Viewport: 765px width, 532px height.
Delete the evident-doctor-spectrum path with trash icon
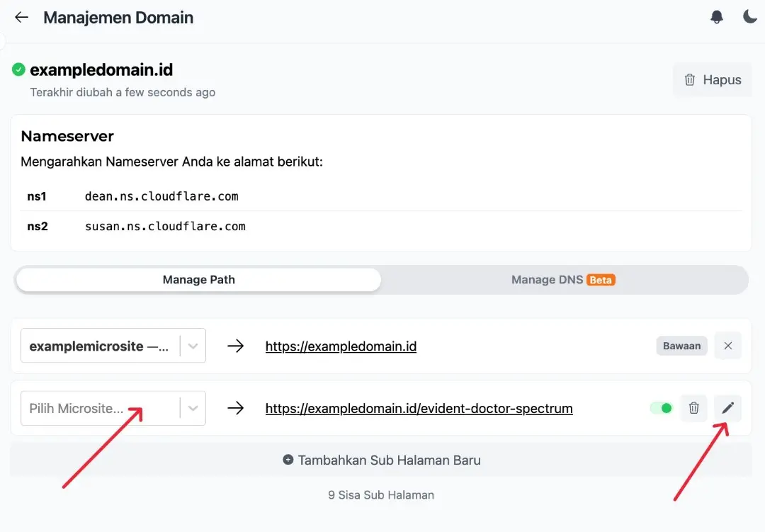(x=693, y=408)
